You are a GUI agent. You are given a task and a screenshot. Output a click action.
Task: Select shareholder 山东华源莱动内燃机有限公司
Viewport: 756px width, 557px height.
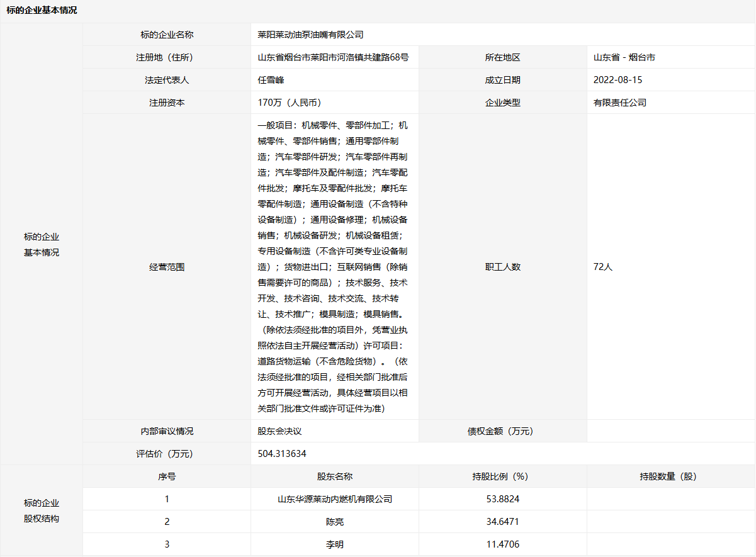coord(335,499)
